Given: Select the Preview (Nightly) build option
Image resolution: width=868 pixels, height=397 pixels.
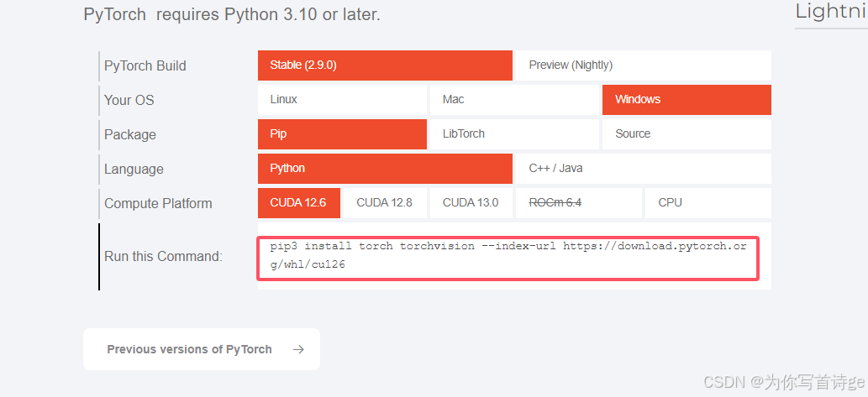Looking at the screenshot, I should 644,65.
